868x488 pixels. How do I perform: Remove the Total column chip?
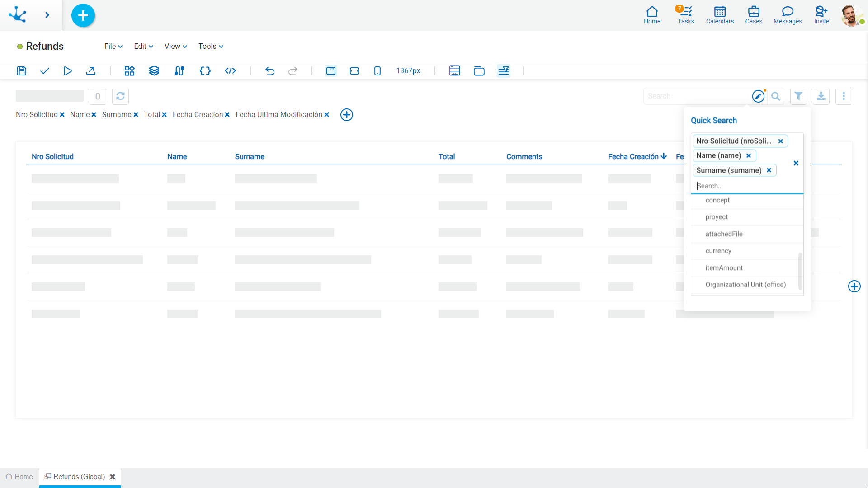[164, 115]
